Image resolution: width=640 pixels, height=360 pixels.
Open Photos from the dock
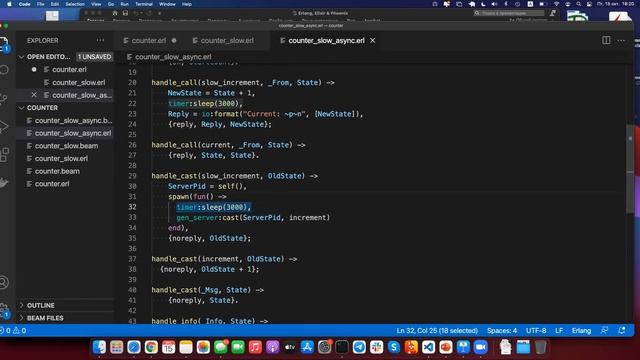pos(203,347)
